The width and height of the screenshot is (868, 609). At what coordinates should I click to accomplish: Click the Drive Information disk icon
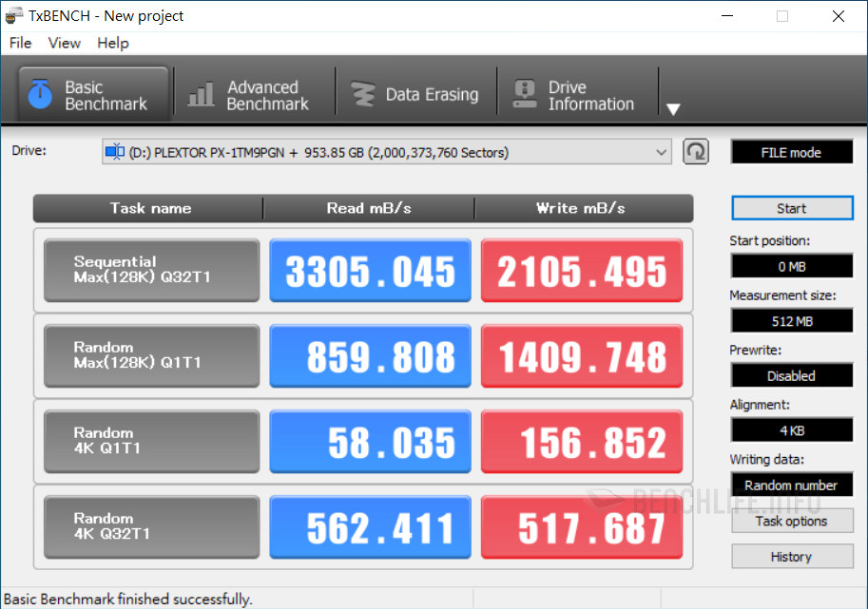tap(524, 95)
